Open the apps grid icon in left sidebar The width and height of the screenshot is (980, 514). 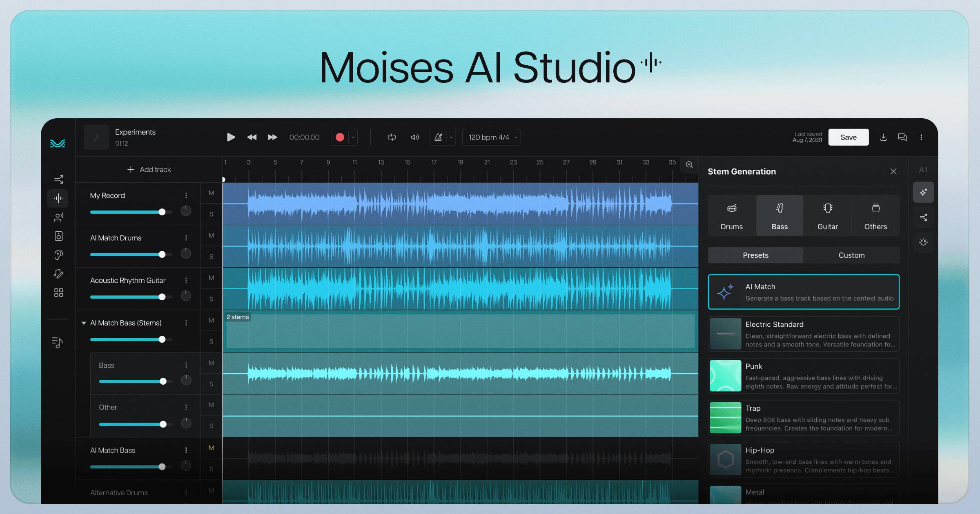point(58,292)
